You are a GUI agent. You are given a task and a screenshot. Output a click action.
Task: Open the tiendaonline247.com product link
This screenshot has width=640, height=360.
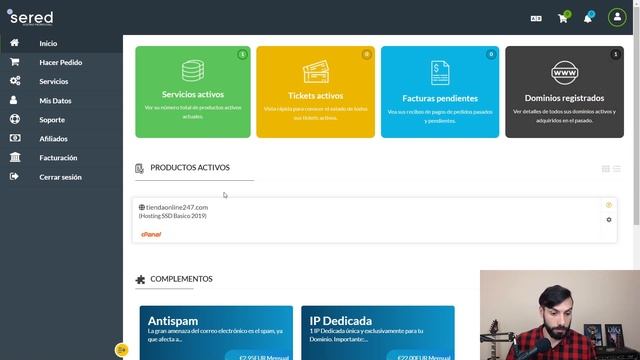coord(177,207)
